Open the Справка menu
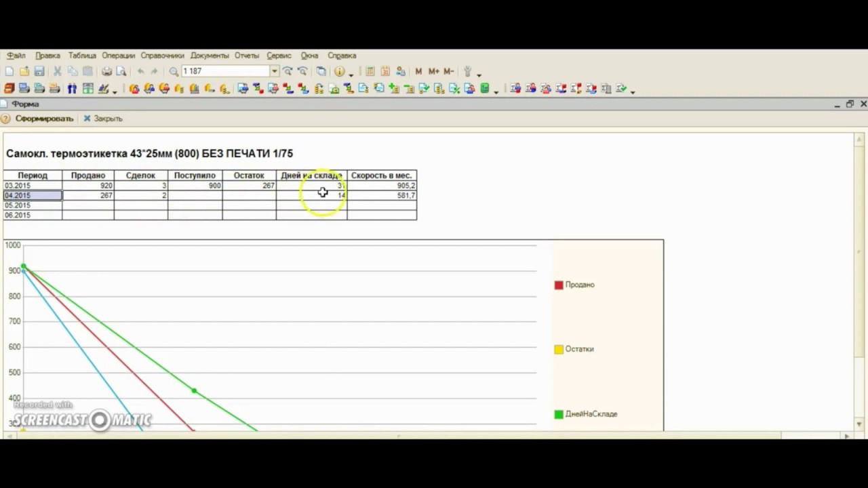Image resolution: width=868 pixels, height=488 pixels. (342, 56)
